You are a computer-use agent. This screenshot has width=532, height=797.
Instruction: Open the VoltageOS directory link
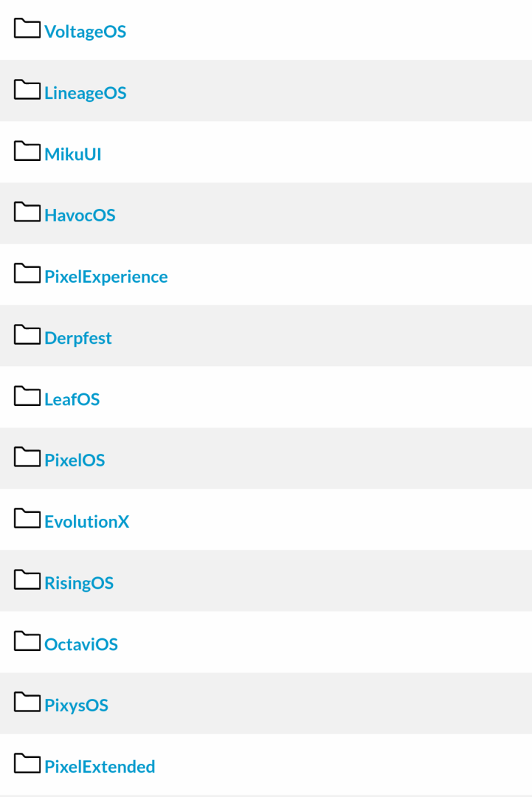85,32
